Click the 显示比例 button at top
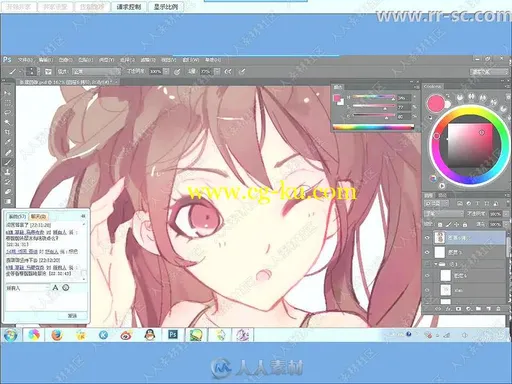Screen dimensions: 512x384 [166, 7]
